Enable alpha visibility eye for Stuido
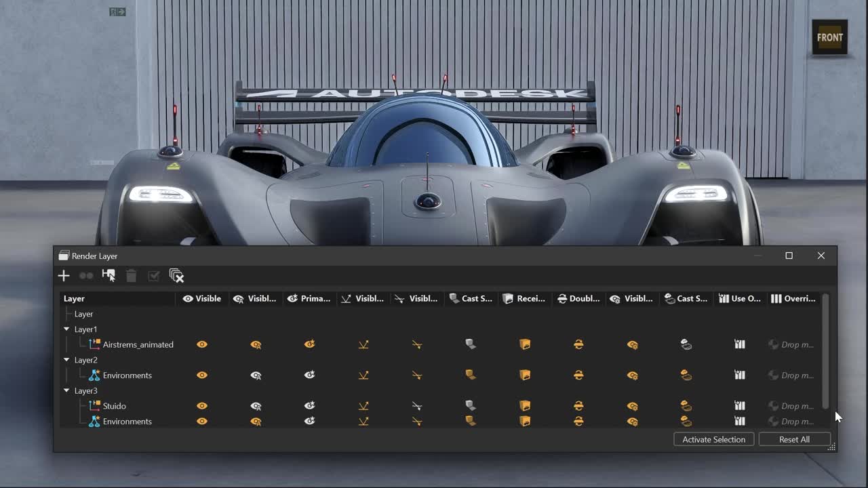Screen dimensions: 868x488 [x=256, y=406]
